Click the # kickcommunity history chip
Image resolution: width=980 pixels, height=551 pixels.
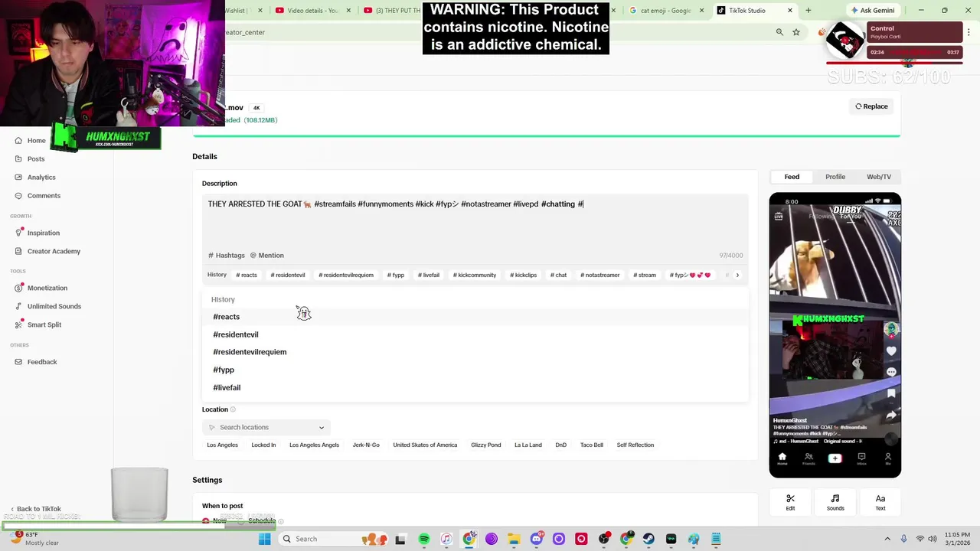[x=475, y=275]
